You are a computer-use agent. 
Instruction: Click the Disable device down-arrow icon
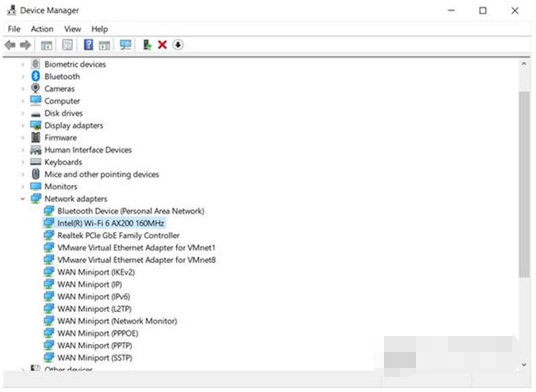point(178,44)
